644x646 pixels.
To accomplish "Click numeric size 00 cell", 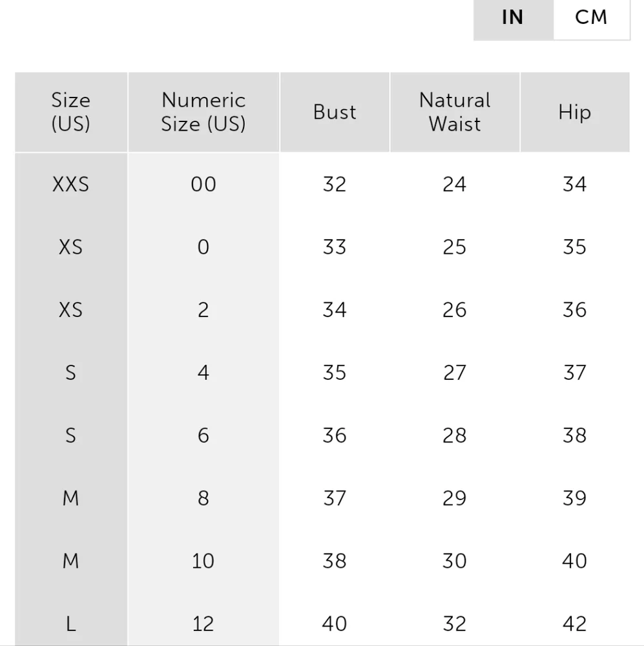I will [x=203, y=184].
